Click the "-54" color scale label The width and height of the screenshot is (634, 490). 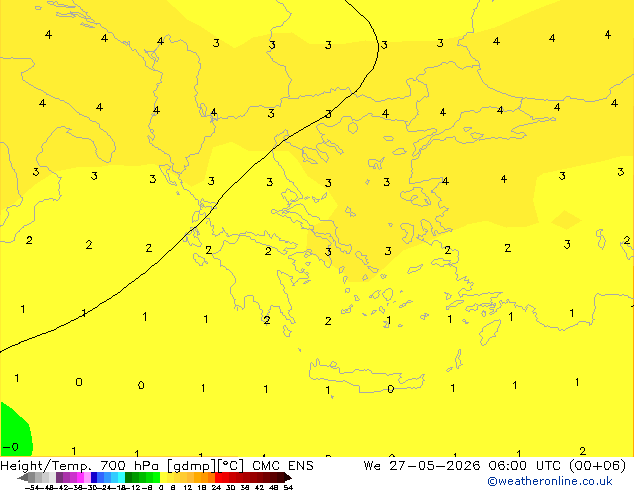tap(32, 487)
